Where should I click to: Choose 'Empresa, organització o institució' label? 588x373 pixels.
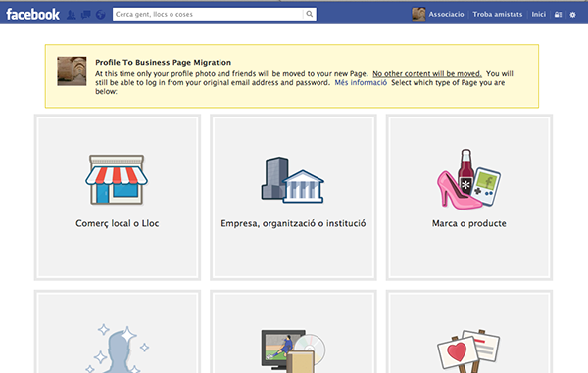tap(293, 223)
